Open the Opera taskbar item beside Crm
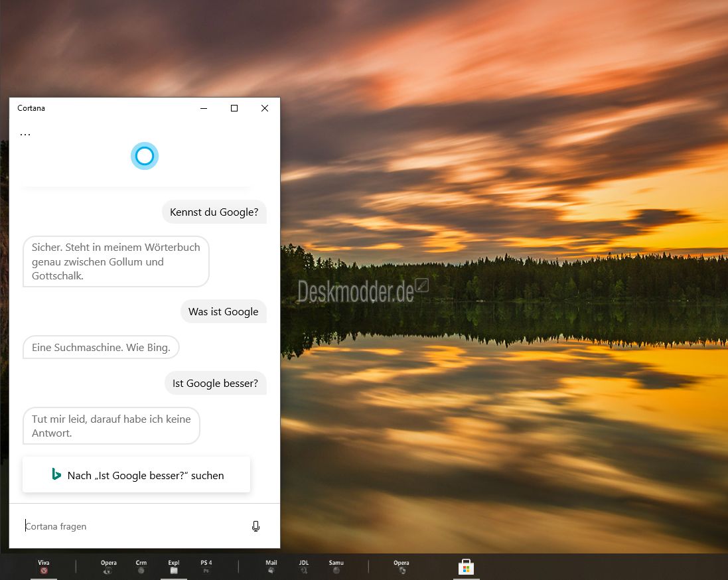 click(109, 567)
